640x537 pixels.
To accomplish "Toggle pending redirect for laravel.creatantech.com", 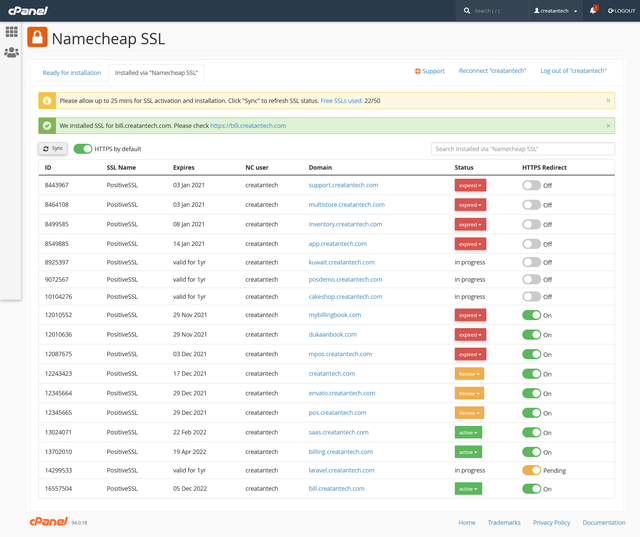I will 531,470.
